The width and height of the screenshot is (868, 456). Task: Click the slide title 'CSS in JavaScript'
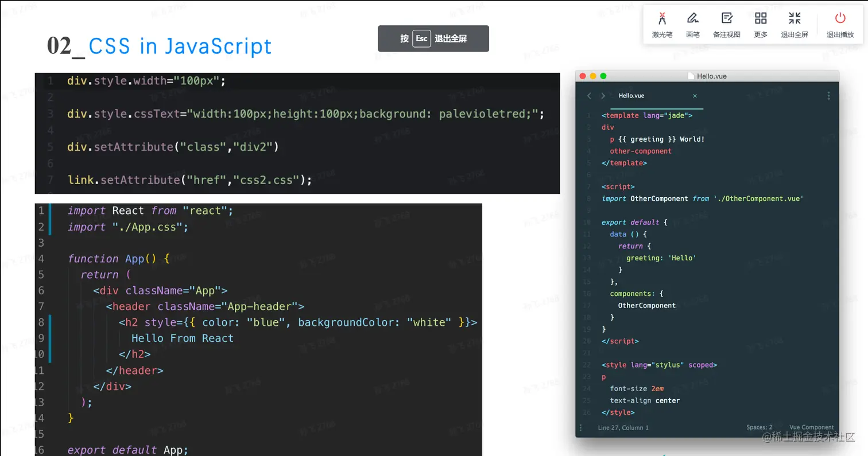pyautogui.click(x=180, y=46)
